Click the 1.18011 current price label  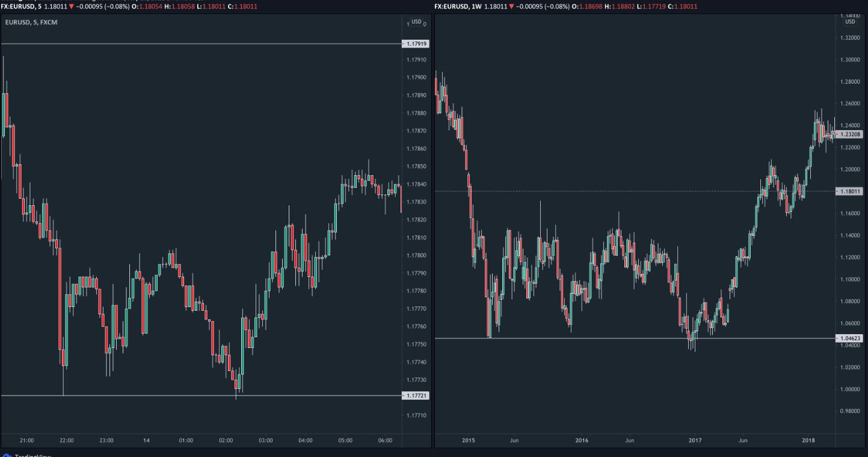(850, 191)
